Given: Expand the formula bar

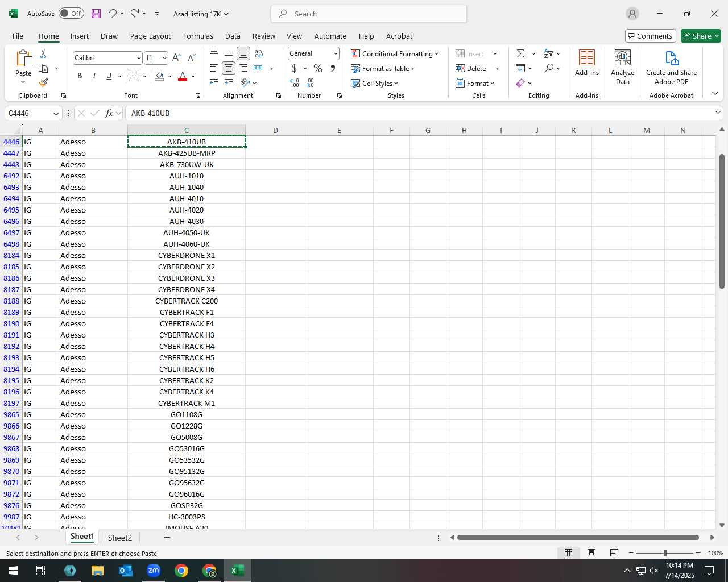Looking at the screenshot, I should pos(718,113).
